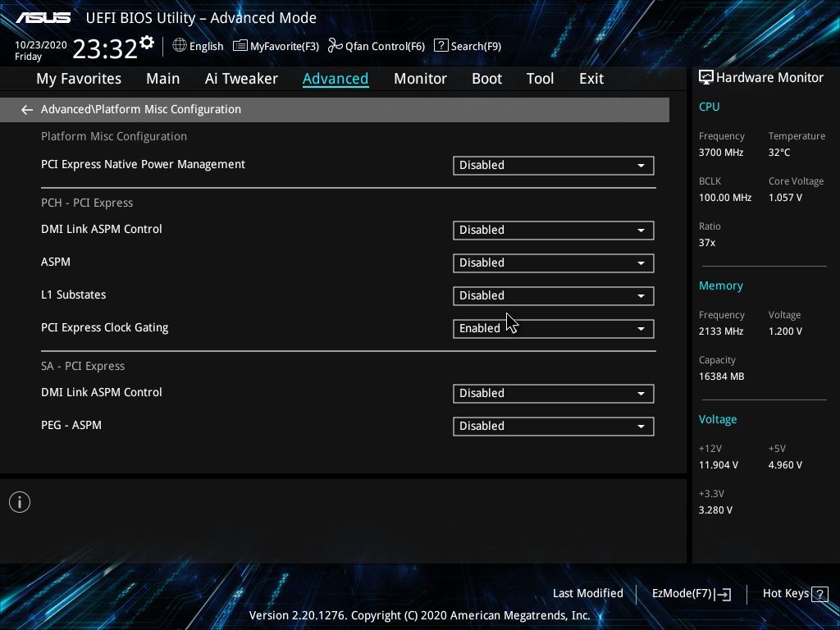840x630 pixels.
Task: Click Advanced\Platform Misc Configuration breadcrumb text
Action: [141, 109]
